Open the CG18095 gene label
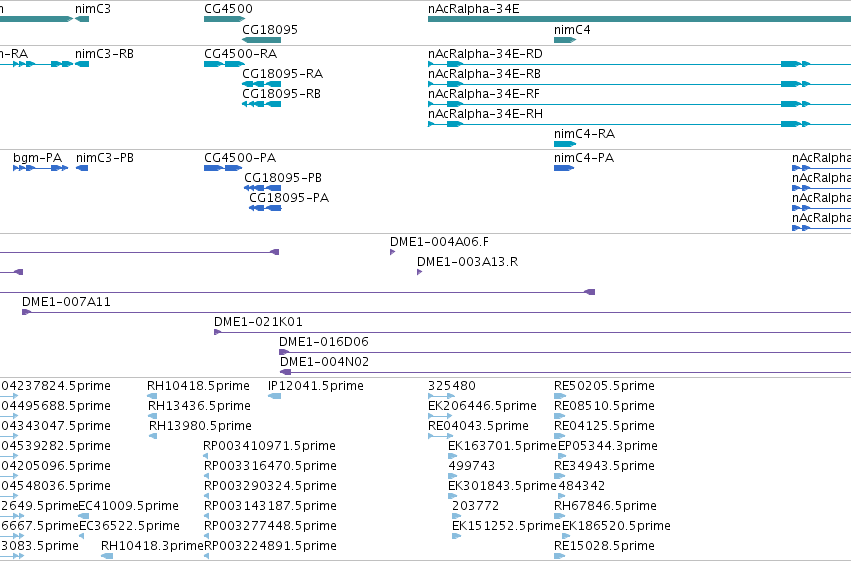This screenshot has height=561, width=851. click(270, 29)
